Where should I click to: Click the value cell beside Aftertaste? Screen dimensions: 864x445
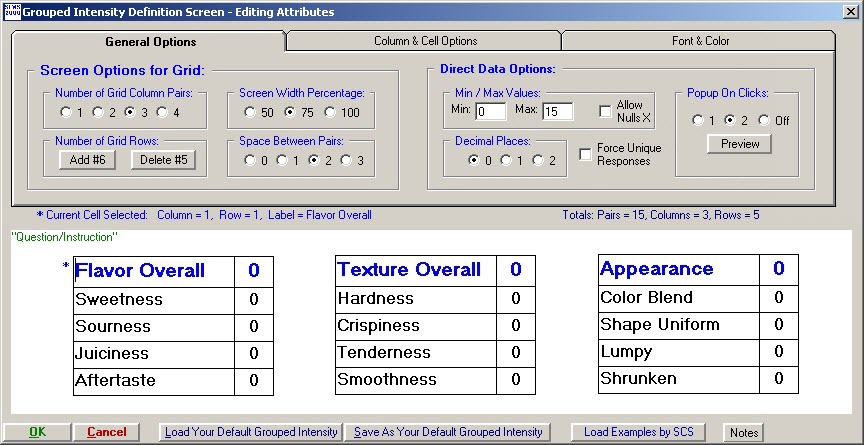click(x=254, y=382)
